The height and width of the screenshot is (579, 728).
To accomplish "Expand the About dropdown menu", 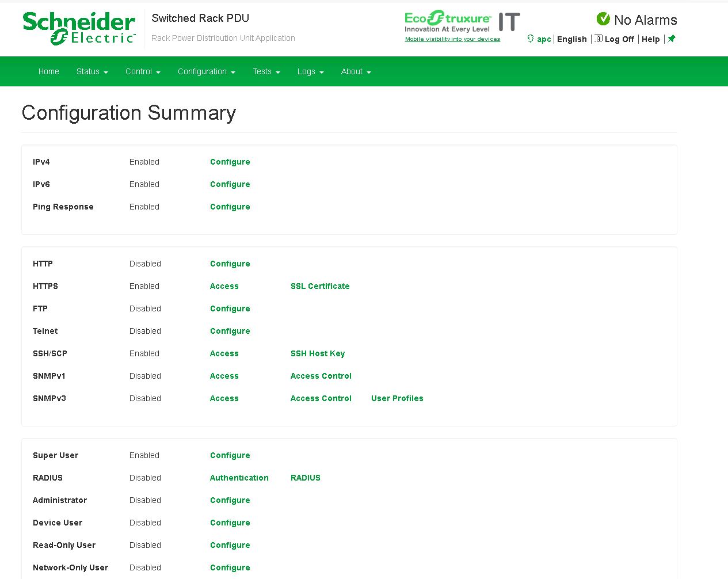I will (x=356, y=71).
